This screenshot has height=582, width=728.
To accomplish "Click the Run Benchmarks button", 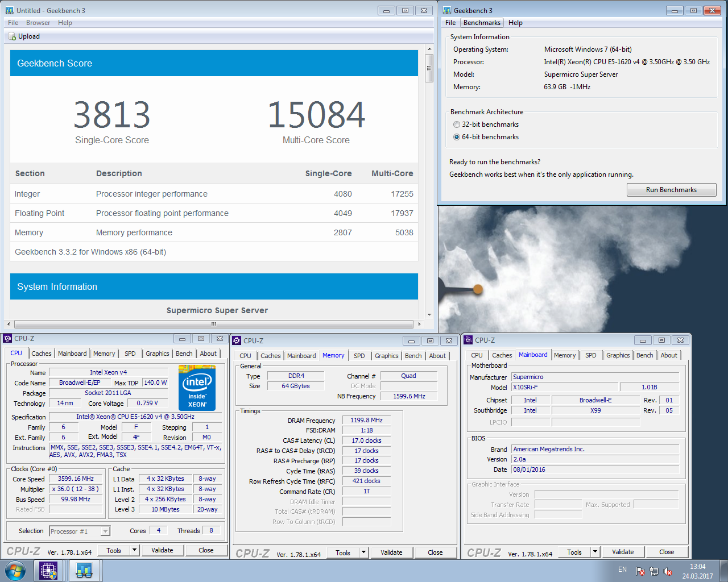I will 671,190.
